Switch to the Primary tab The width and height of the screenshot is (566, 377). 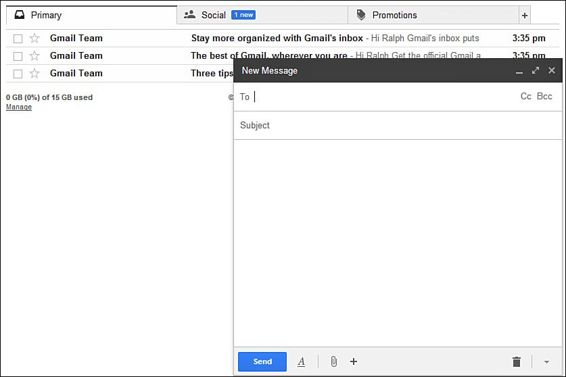pyautogui.click(x=91, y=15)
